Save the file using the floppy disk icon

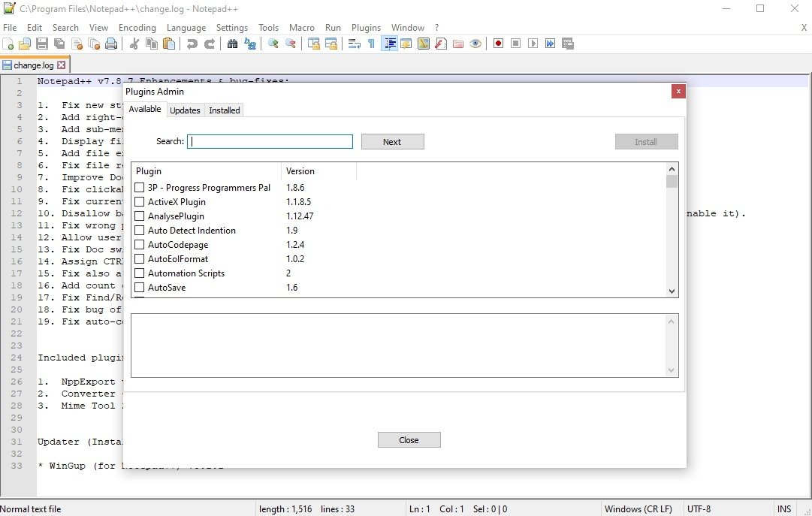43,44
